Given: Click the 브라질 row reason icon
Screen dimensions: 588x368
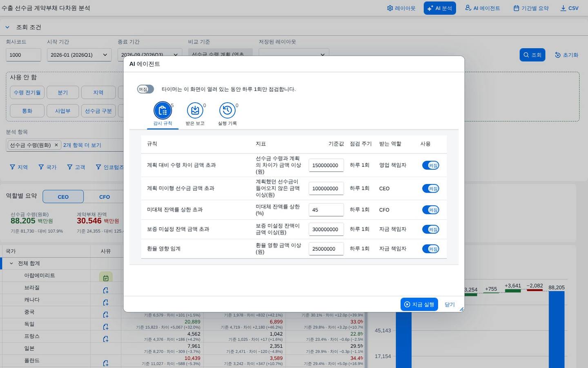Looking at the screenshot, I should coord(106,290).
